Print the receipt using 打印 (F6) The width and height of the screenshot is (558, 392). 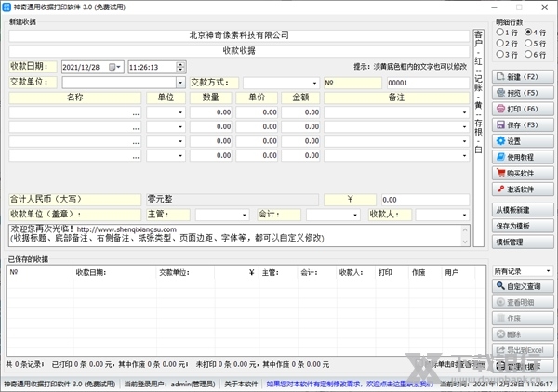(x=522, y=109)
